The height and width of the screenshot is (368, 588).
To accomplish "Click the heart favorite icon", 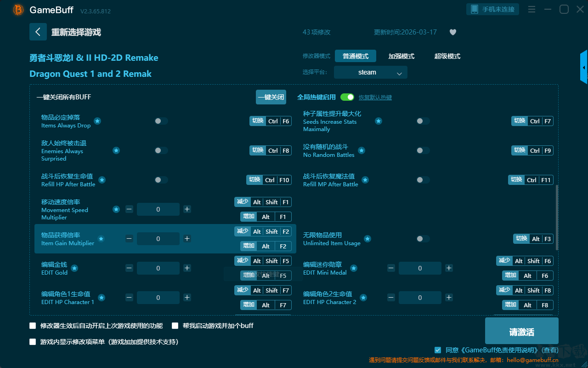I will tap(452, 32).
